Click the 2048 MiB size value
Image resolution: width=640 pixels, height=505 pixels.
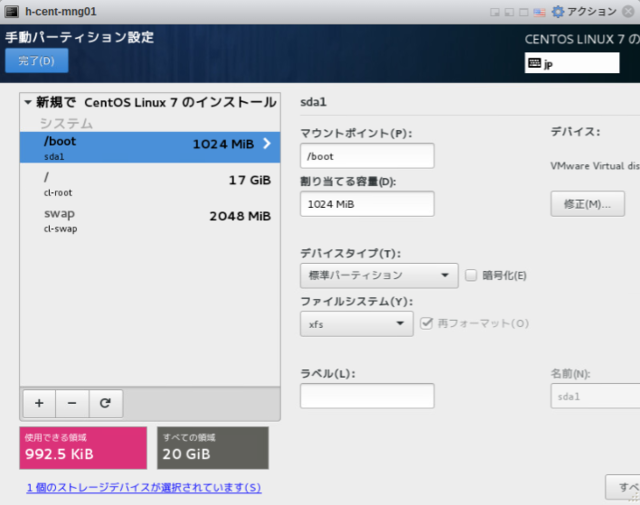point(240,216)
